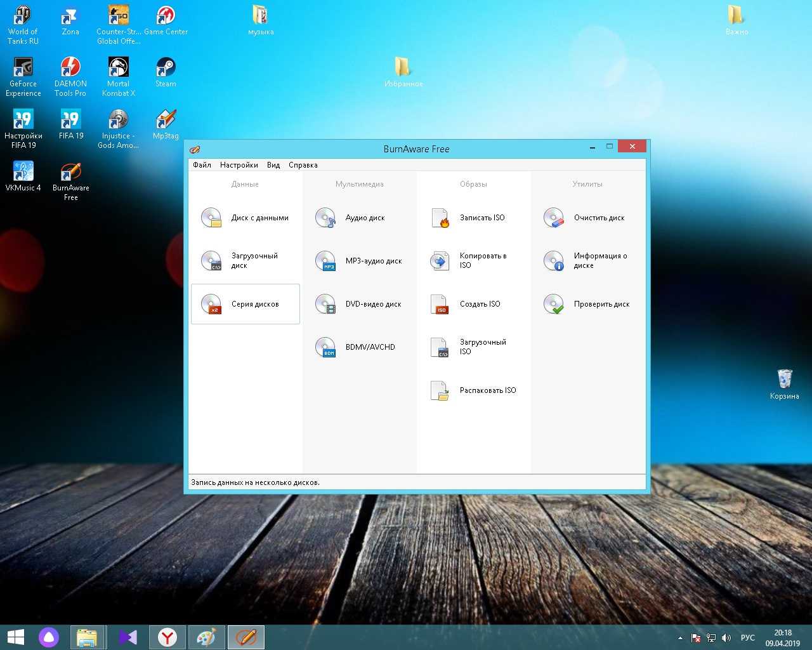Screen dimensions: 812x650
Task: Select the Создать ISO icon
Action: click(x=440, y=304)
